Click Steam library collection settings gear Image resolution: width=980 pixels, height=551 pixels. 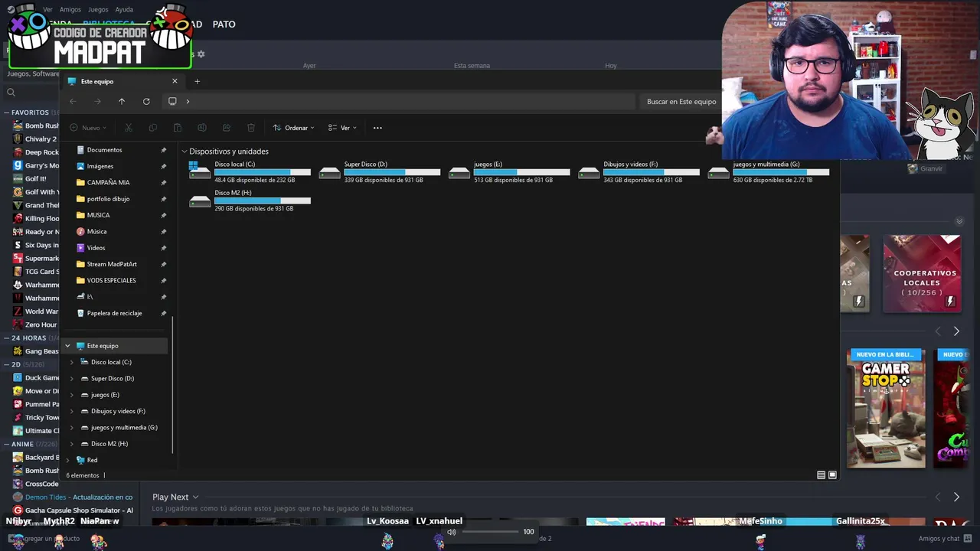(201, 54)
